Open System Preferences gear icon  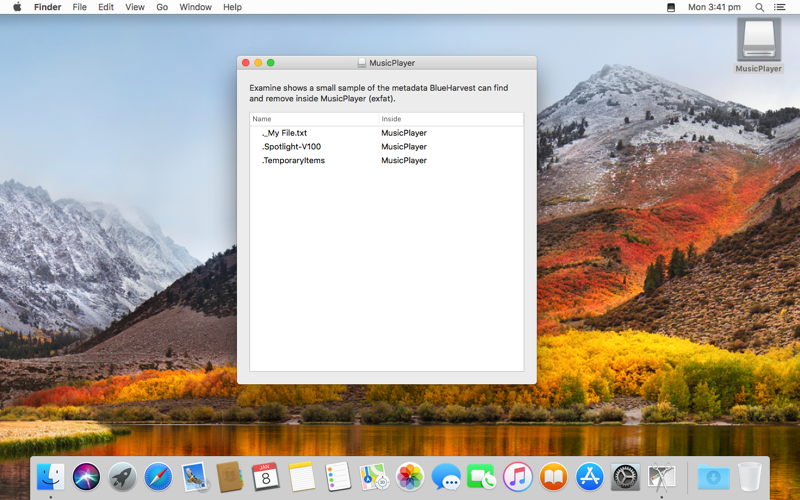[x=626, y=477]
